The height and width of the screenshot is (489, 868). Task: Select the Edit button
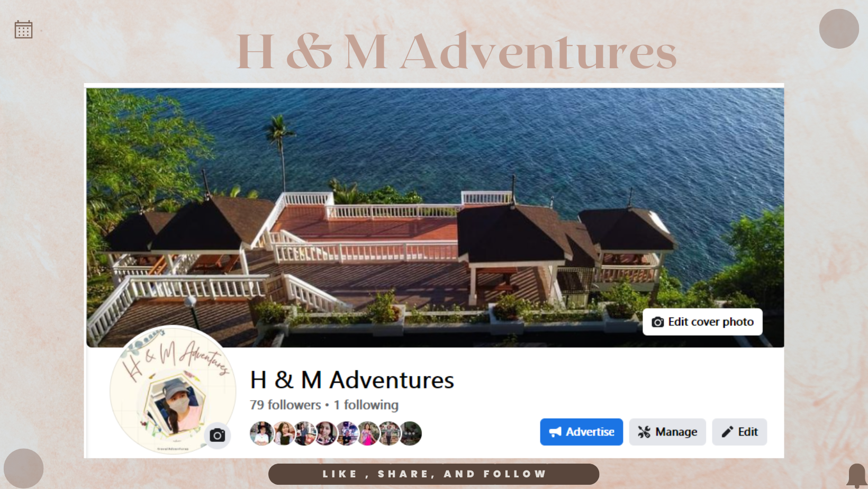coord(739,432)
